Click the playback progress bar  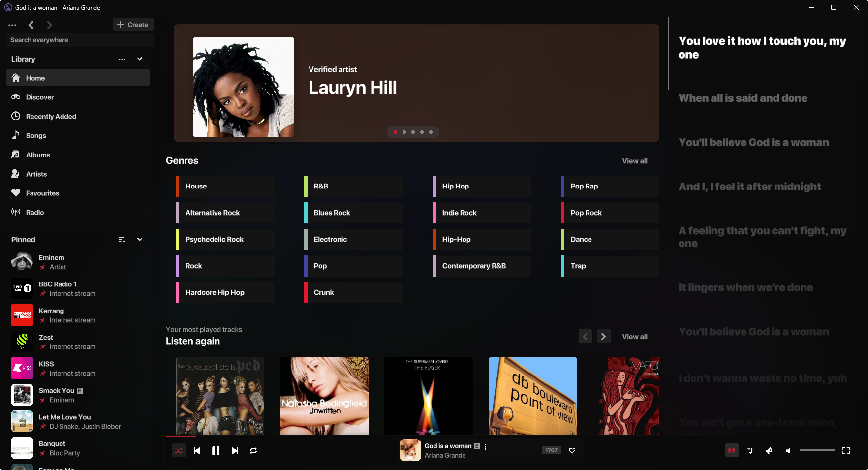(412, 436)
